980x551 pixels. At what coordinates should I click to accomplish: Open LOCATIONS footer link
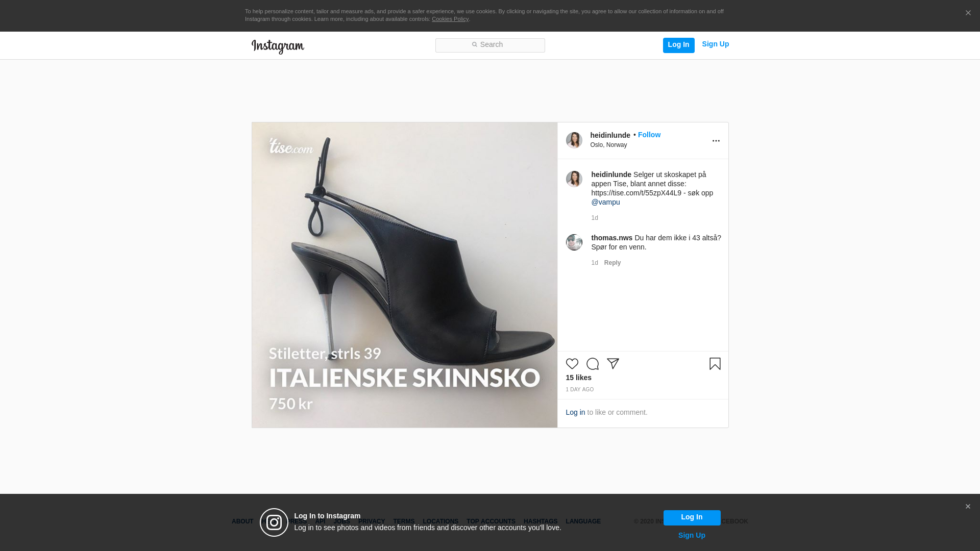click(440, 521)
